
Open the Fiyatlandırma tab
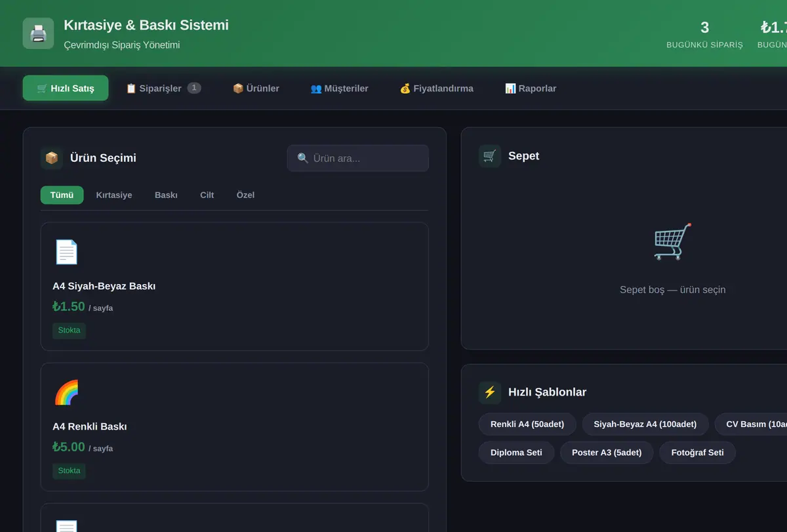click(436, 88)
